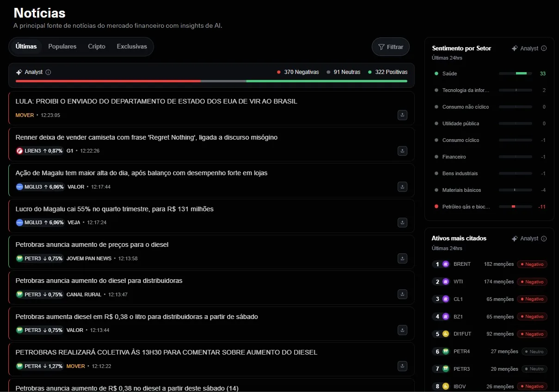Select BRENT in most cited assets
This screenshot has width=559, height=392.
coord(462,264)
